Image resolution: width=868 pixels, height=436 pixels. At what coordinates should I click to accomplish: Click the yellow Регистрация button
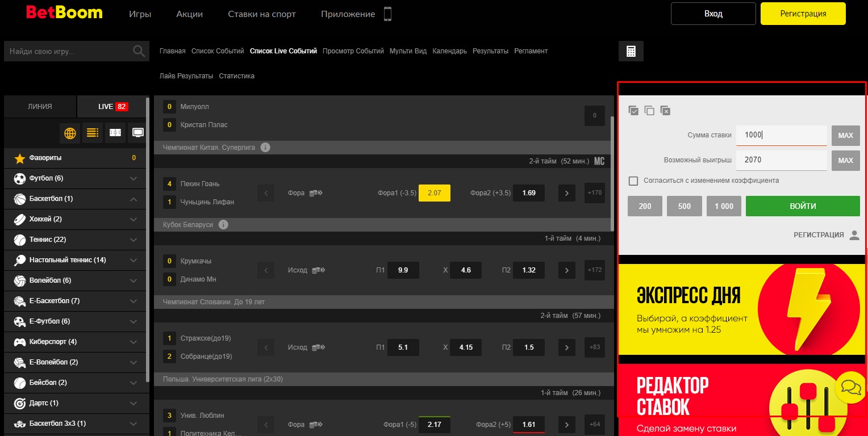click(x=803, y=14)
